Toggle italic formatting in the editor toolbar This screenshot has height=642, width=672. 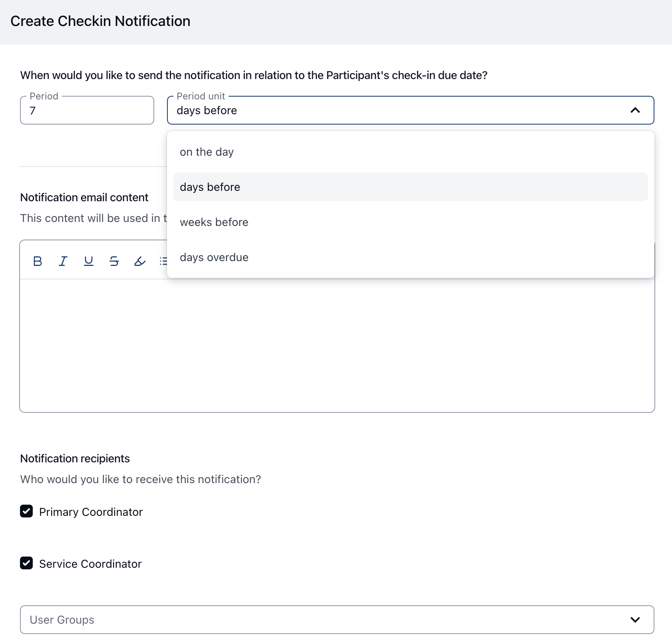point(63,261)
